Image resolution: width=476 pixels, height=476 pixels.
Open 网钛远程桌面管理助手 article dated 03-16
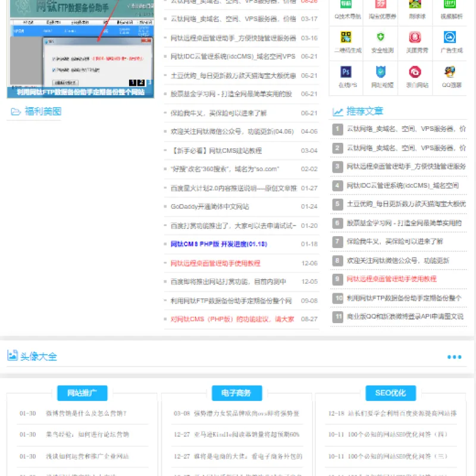[x=233, y=38]
